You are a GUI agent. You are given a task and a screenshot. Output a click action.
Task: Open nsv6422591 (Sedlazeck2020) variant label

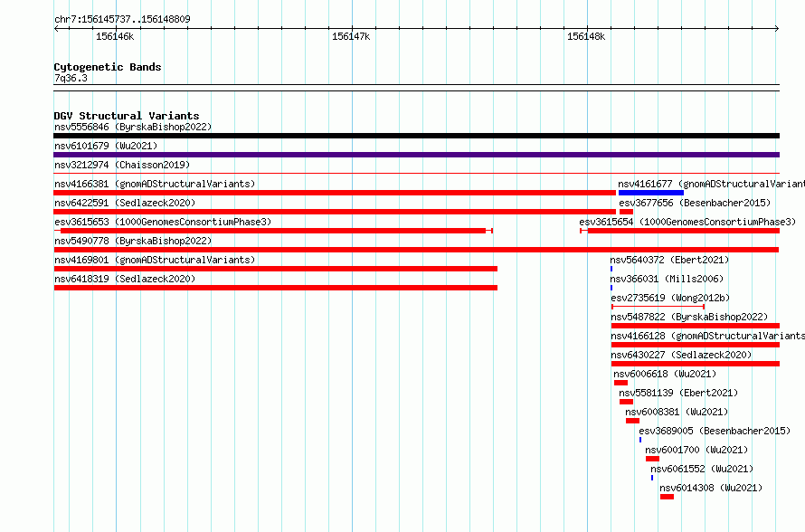click(125, 203)
